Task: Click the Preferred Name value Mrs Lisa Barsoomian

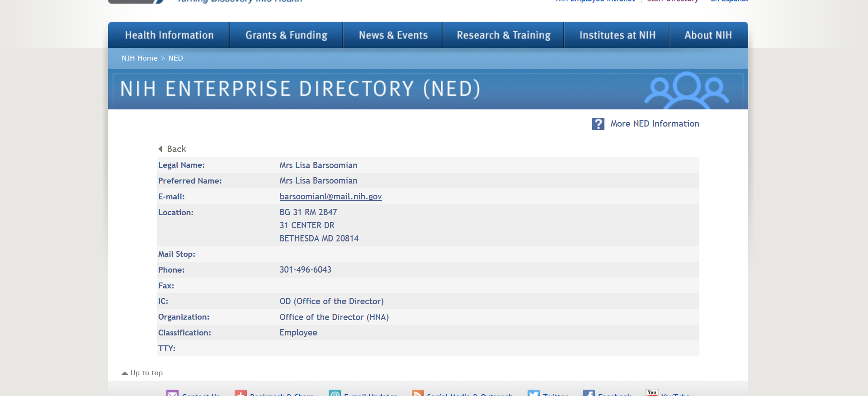Action: click(x=318, y=180)
